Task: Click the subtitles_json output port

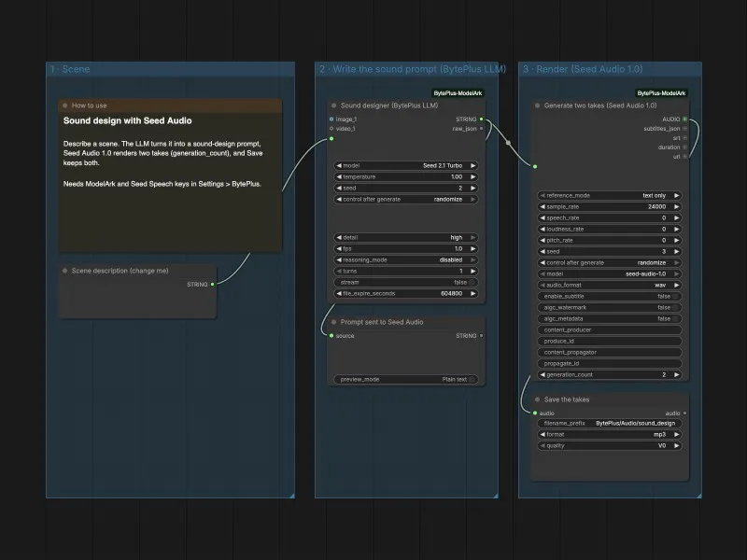Action: click(x=685, y=129)
